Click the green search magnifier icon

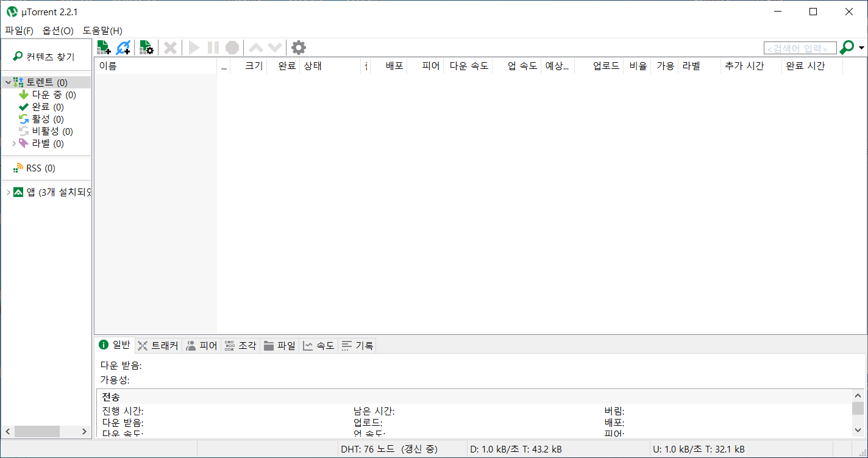click(847, 48)
